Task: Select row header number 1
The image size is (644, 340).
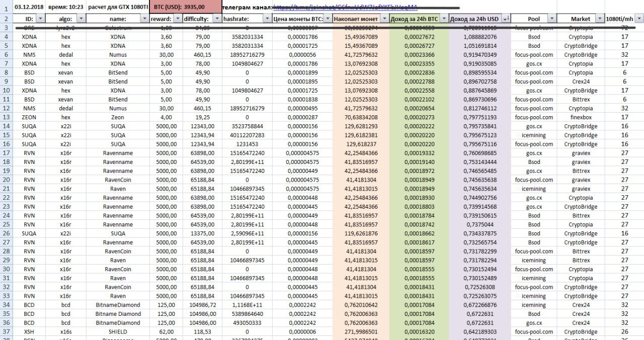Action: point(6,8)
